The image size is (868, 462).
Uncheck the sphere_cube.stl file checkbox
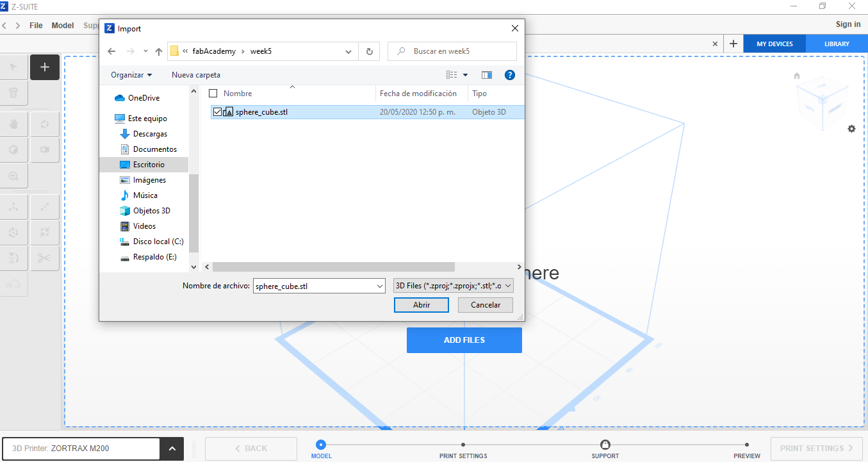218,112
